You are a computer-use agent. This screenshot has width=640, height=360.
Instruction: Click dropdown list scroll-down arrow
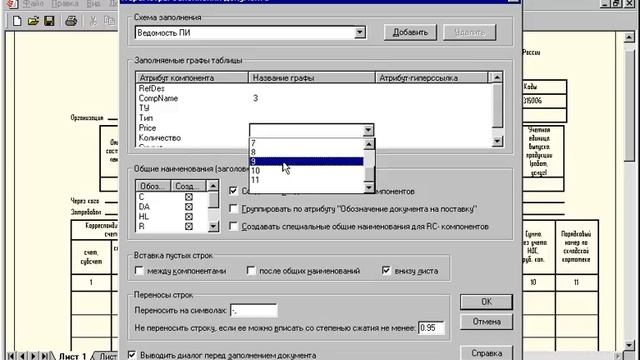(x=369, y=187)
